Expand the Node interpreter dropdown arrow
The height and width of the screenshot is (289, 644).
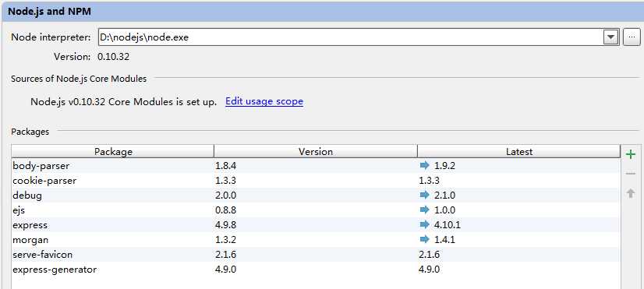(x=611, y=37)
